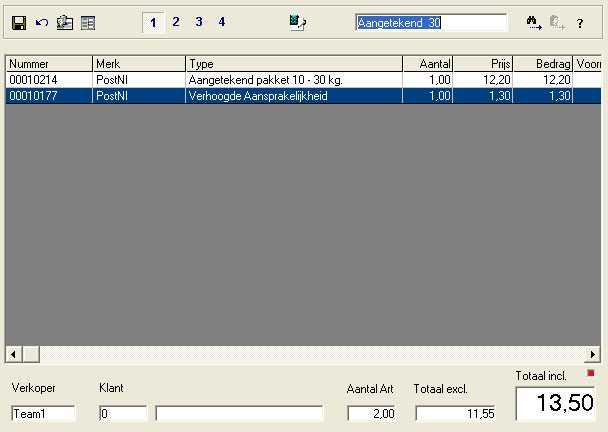The height and width of the screenshot is (432, 608).
Task: Switch to tab 1
Action: pos(153,22)
